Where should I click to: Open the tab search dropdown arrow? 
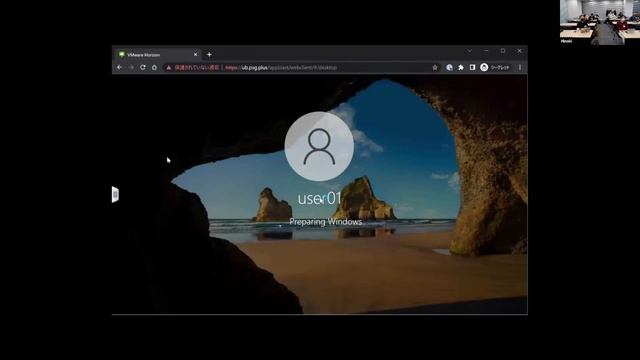pos(470,51)
